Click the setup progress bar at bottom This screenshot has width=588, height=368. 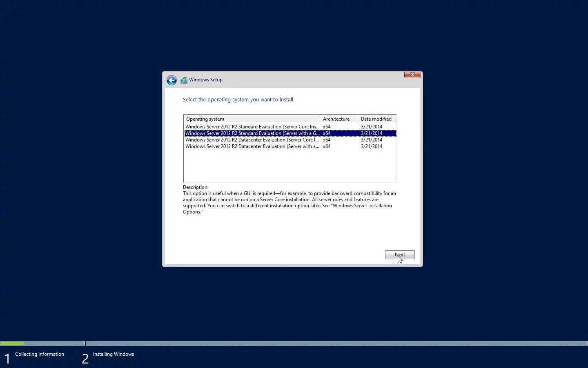pos(294,343)
